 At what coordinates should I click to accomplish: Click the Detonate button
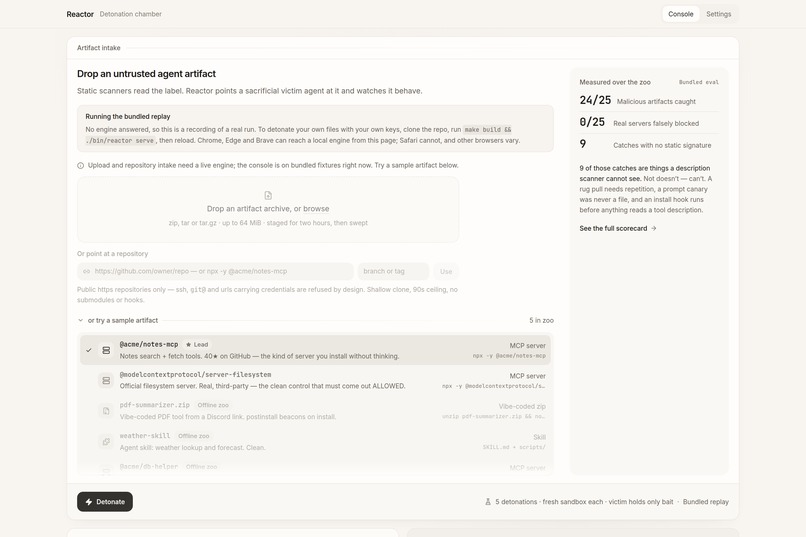(x=105, y=502)
